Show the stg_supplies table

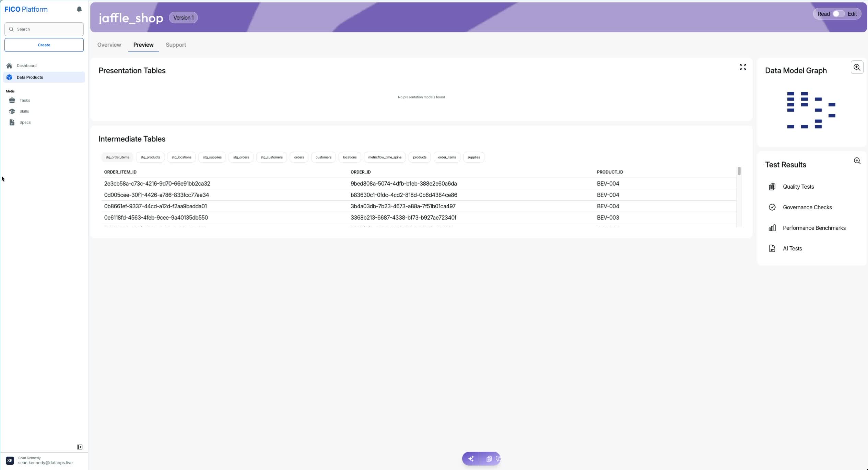click(212, 157)
